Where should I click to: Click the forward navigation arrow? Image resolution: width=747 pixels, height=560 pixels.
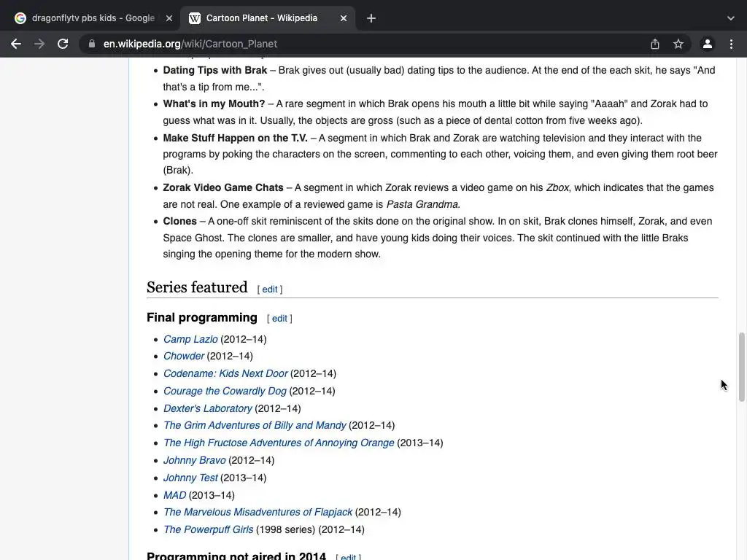tap(39, 44)
